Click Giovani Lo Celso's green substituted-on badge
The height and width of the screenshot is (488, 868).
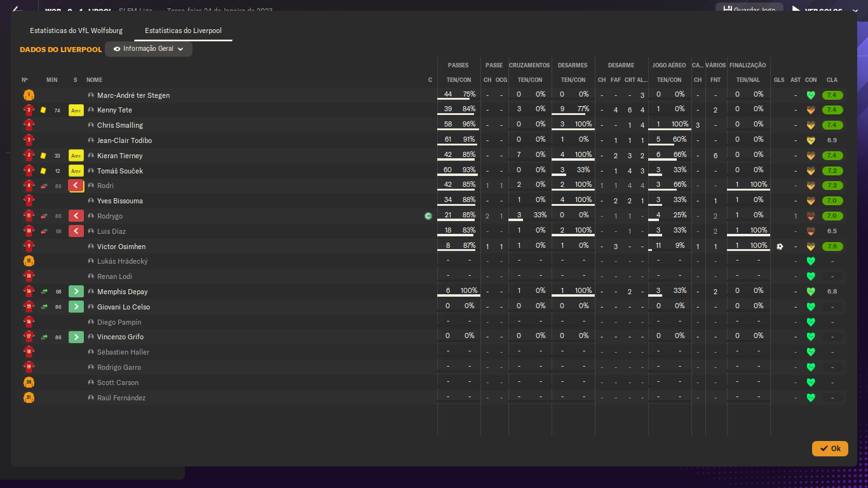tap(76, 307)
